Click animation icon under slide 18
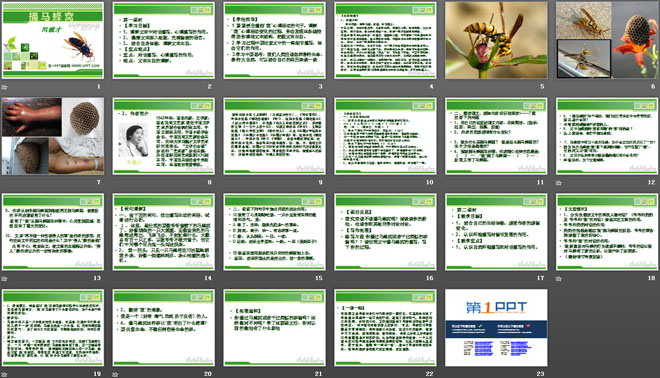The height and width of the screenshot is (378, 660). click(559, 278)
